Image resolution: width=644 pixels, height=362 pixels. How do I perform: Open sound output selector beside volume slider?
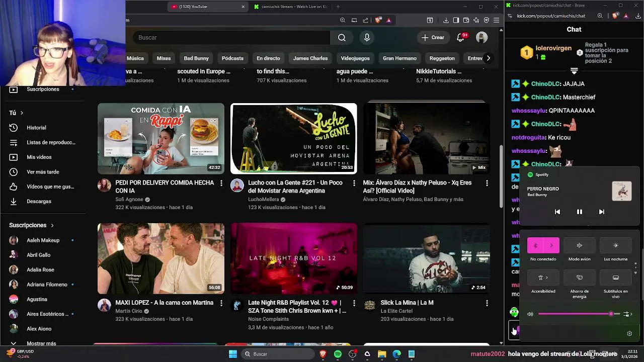(x=627, y=314)
